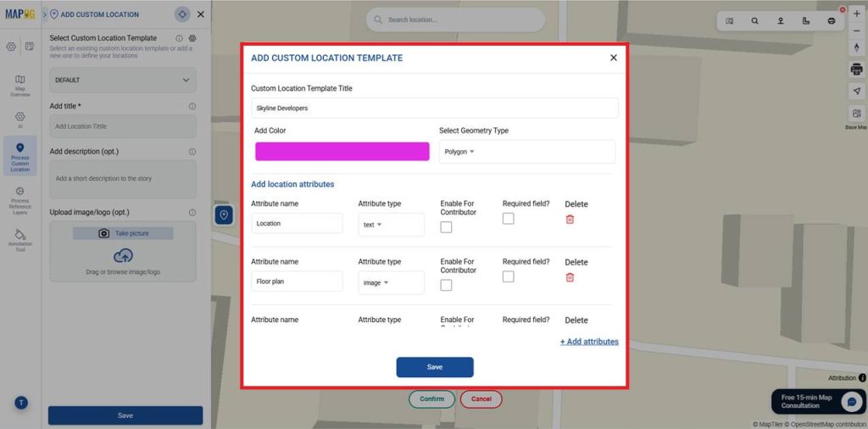Screen dimensions: 868x429
Task: Click the Add attributes link
Action: [x=590, y=342]
